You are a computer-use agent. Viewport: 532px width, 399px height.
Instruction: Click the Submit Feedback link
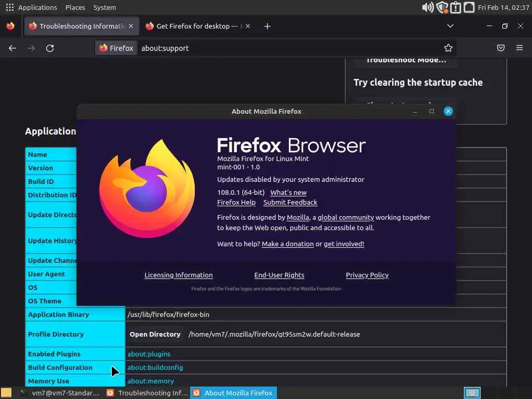coord(290,202)
